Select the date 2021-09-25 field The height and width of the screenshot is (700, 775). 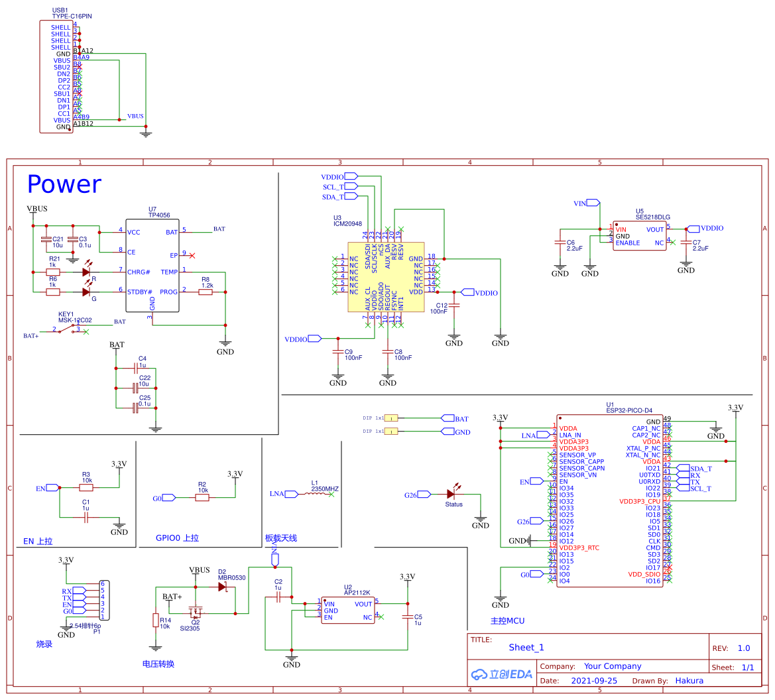[x=594, y=681]
